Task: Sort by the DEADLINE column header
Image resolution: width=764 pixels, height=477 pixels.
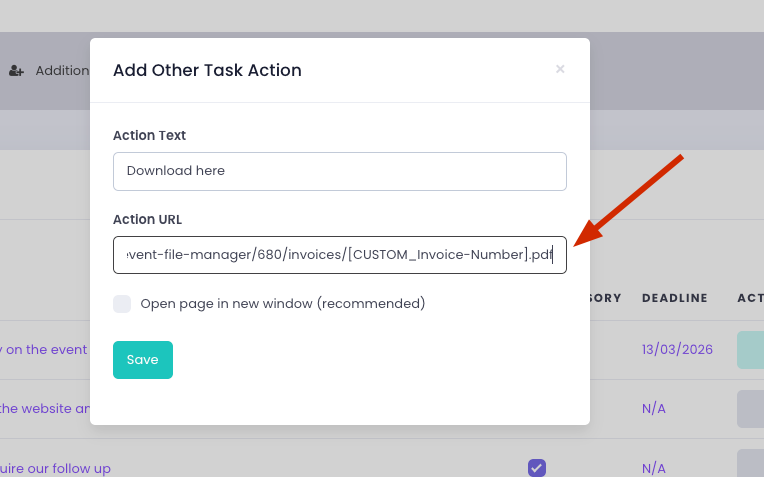Action: click(x=674, y=298)
